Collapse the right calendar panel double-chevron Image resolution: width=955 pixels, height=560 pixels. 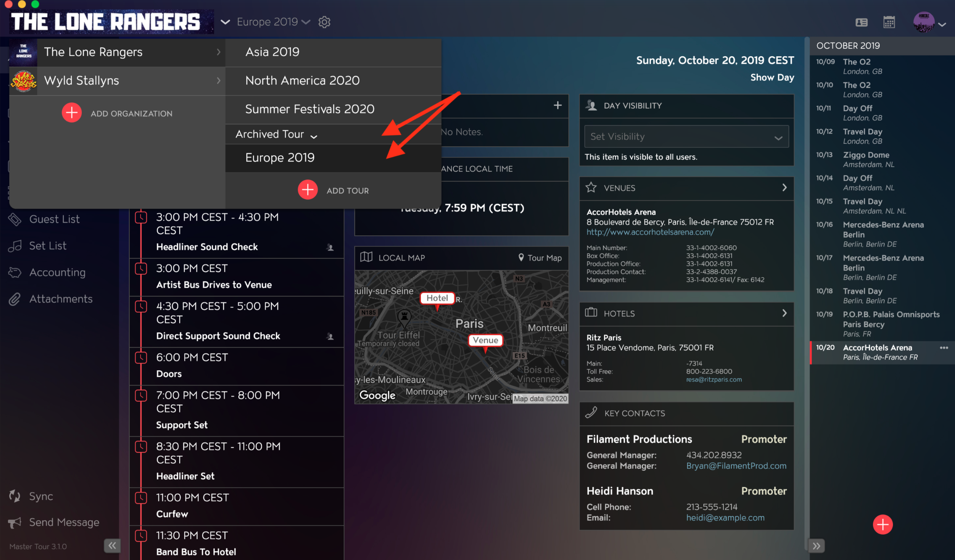pyautogui.click(x=816, y=546)
